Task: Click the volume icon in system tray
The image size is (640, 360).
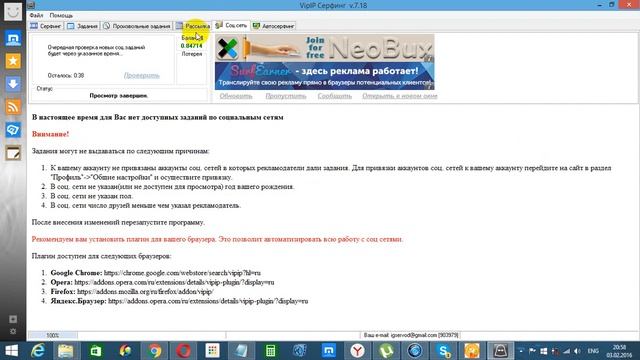Action: click(x=577, y=351)
